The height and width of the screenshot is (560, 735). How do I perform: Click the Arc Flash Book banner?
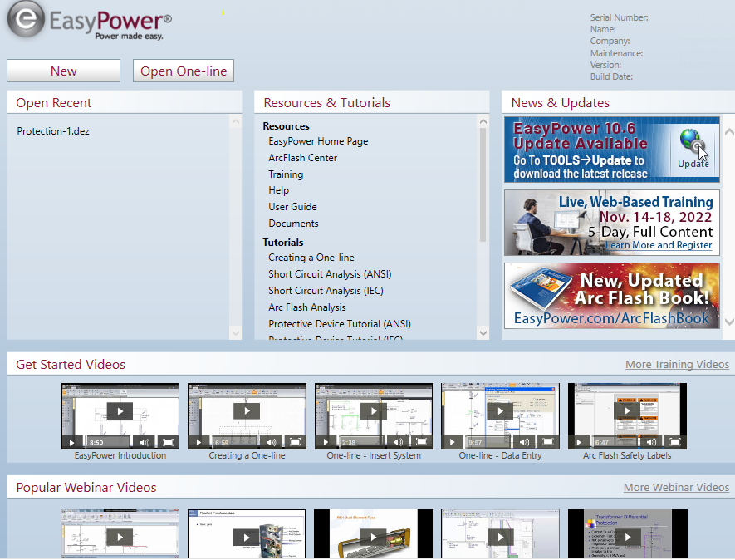click(611, 297)
